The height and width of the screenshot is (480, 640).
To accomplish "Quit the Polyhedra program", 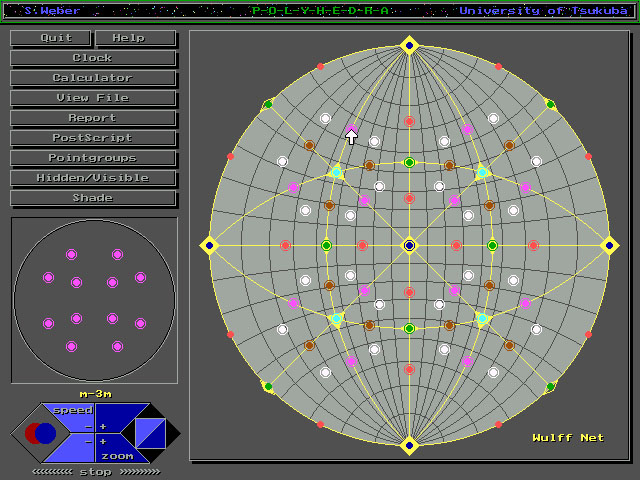I will pyautogui.click(x=51, y=38).
